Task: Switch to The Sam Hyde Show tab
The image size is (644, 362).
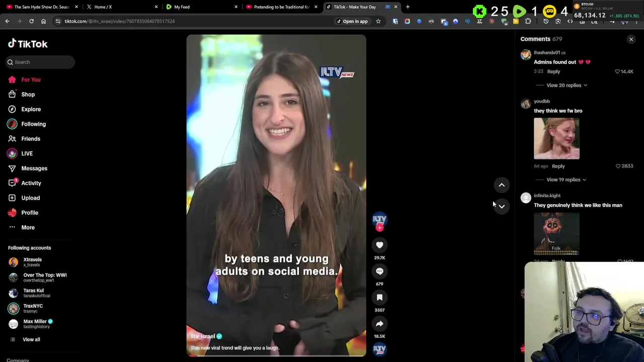Action: coord(41,7)
